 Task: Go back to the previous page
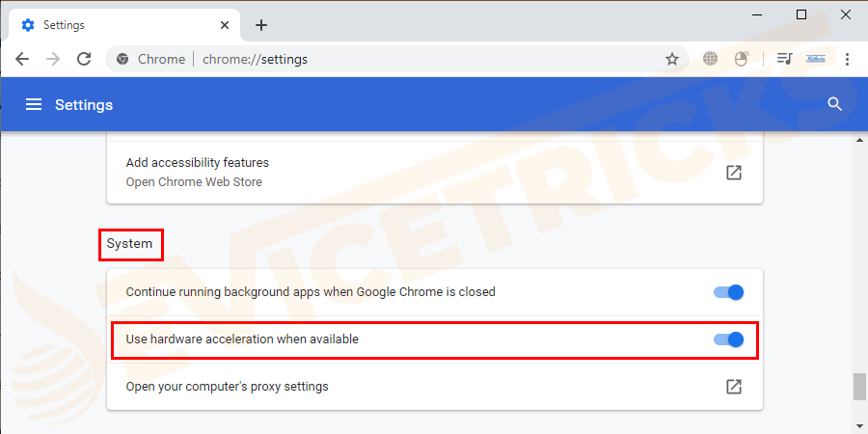pos(22,59)
